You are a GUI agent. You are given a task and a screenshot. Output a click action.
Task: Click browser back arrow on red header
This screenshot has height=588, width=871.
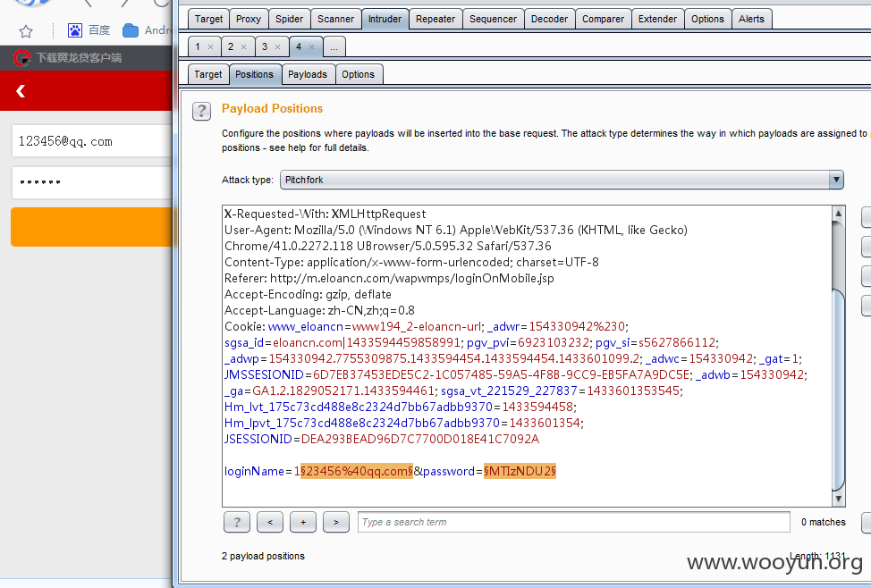coord(21,90)
